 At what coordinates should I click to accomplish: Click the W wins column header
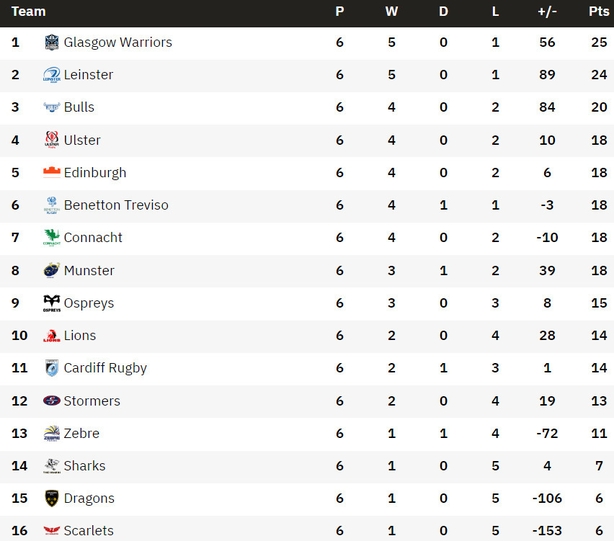391,11
